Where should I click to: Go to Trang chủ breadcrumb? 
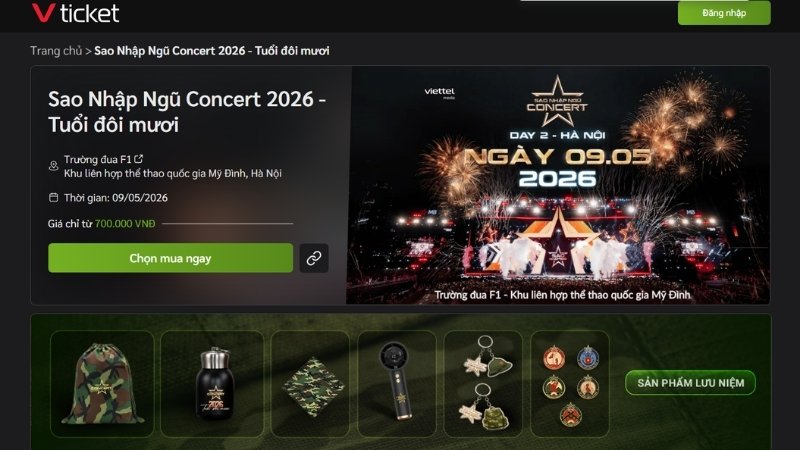tap(56, 51)
